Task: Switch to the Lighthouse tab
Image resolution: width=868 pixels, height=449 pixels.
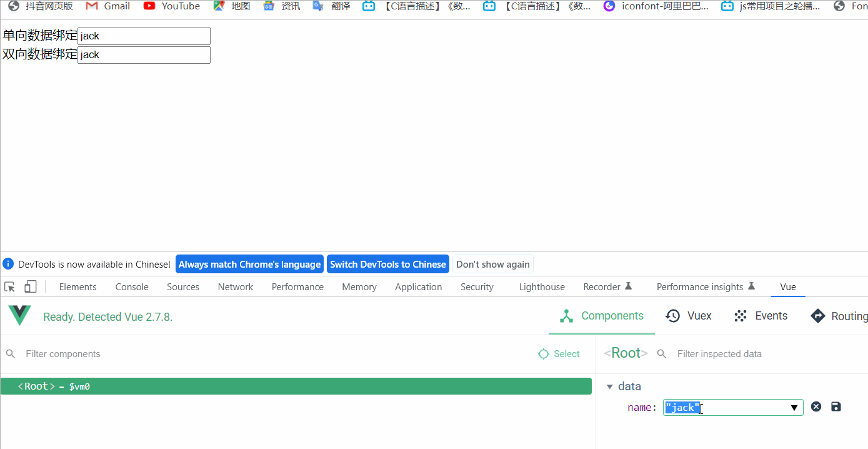Action: coord(542,287)
